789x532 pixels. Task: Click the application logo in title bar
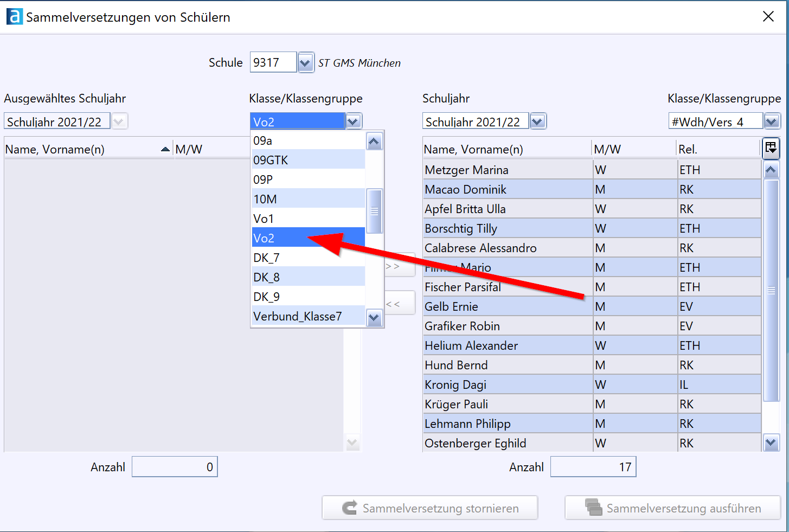[x=15, y=17]
